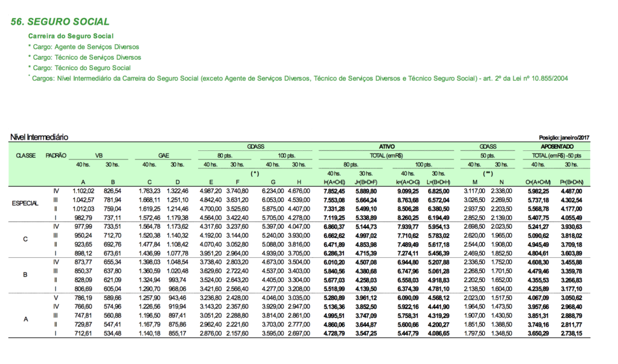Select the GAE column header

(163, 155)
